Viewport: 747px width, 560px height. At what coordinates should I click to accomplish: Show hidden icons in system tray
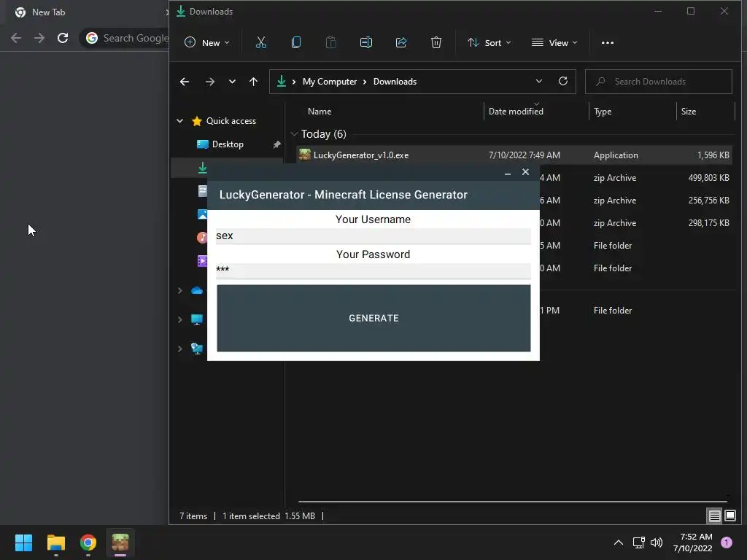(x=619, y=542)
